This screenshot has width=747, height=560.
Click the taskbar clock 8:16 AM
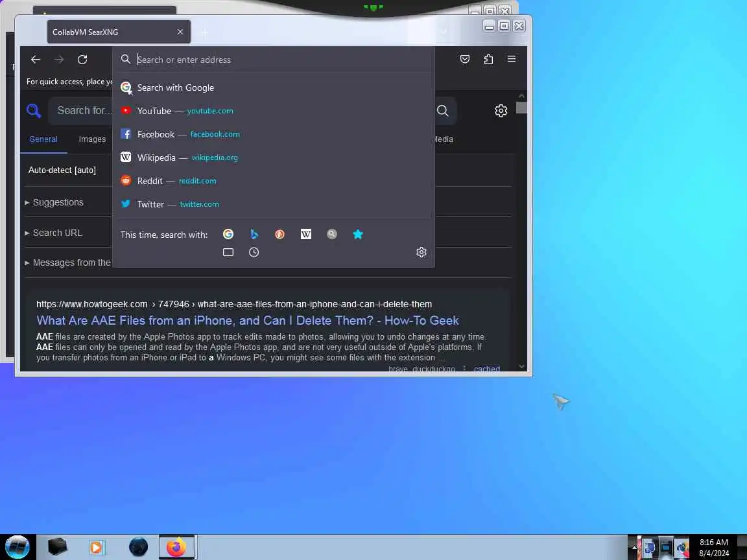714,542
